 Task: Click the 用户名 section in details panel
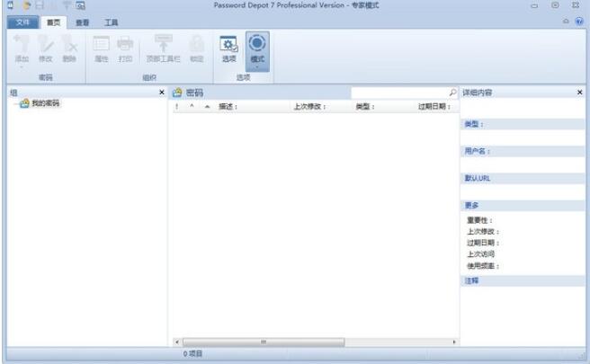[x=523, y=151]
